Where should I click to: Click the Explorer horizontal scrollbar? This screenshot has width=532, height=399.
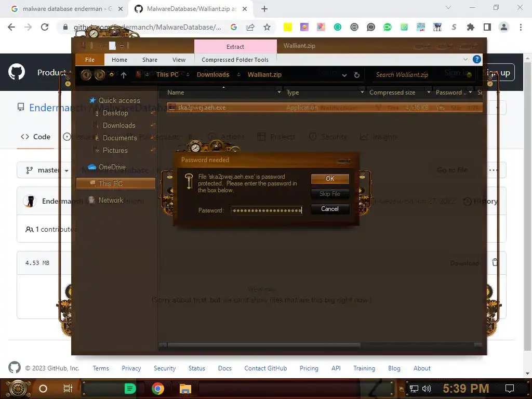(264, 345)
